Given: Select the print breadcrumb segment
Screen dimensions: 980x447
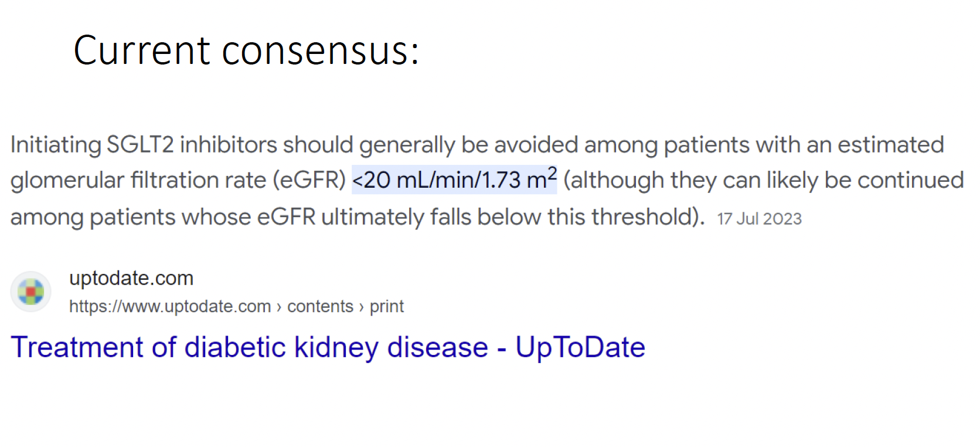Looking at the screenshot, I should 386,306.
